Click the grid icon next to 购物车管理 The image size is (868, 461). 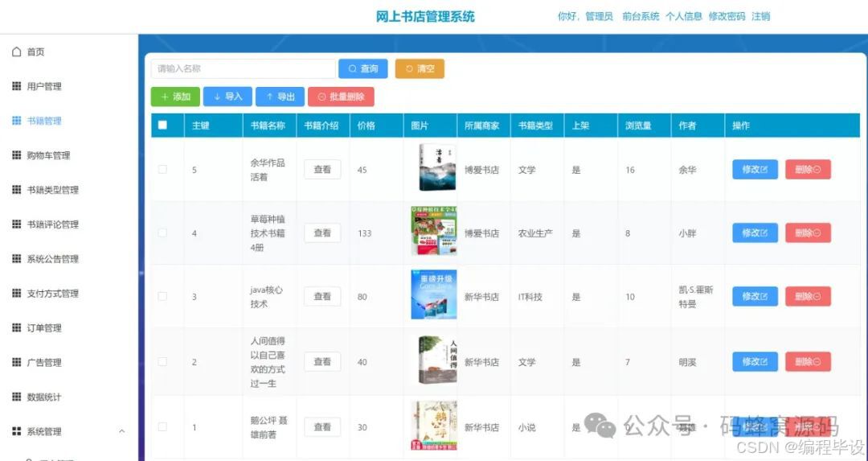click(x=17, y=155)
